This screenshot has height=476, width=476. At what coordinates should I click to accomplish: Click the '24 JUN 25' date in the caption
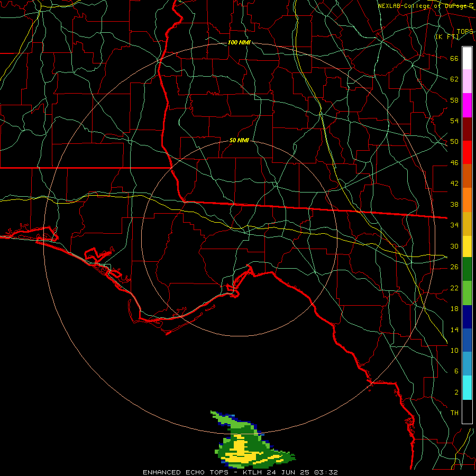click(289, 472)
